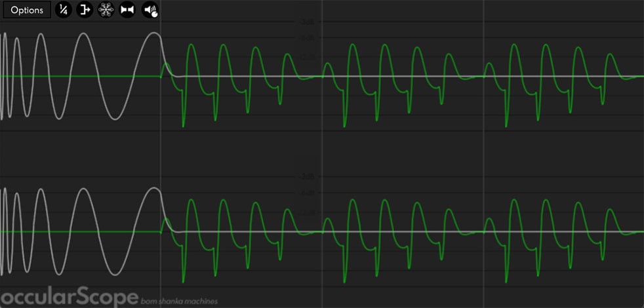Click the last green waveform peak in upper channel
This screenshot has height=308, width=644.
[611, 54]
